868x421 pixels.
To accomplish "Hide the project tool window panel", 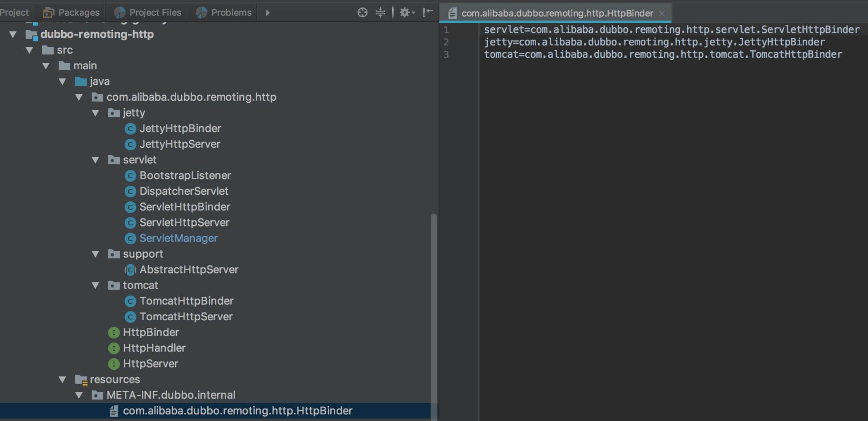I will pyautogui.click(x=427, y=12).
